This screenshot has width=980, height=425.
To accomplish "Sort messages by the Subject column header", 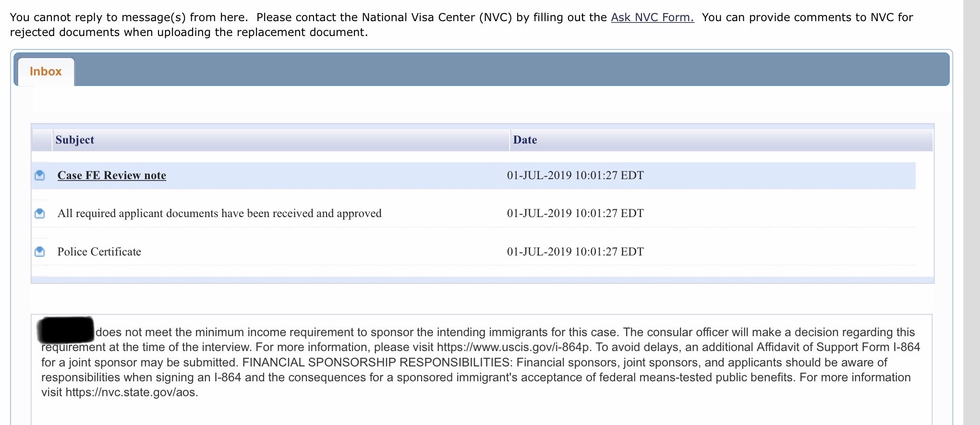I will 75,140.
